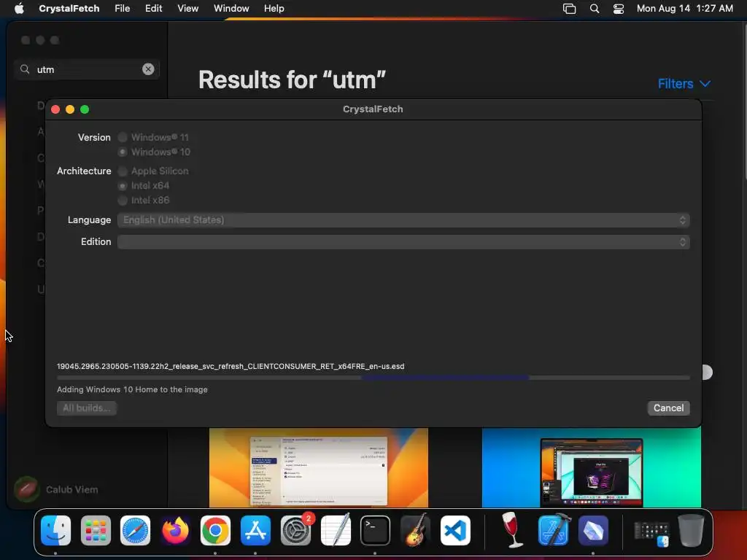Open the Edit menu
This screenshot has width=747, height=560.
pos(153,8)
